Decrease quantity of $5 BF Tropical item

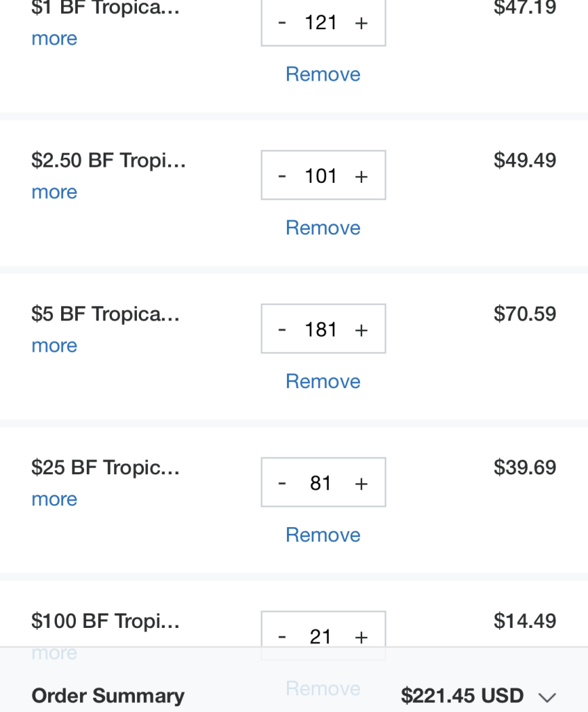point(282,330)
